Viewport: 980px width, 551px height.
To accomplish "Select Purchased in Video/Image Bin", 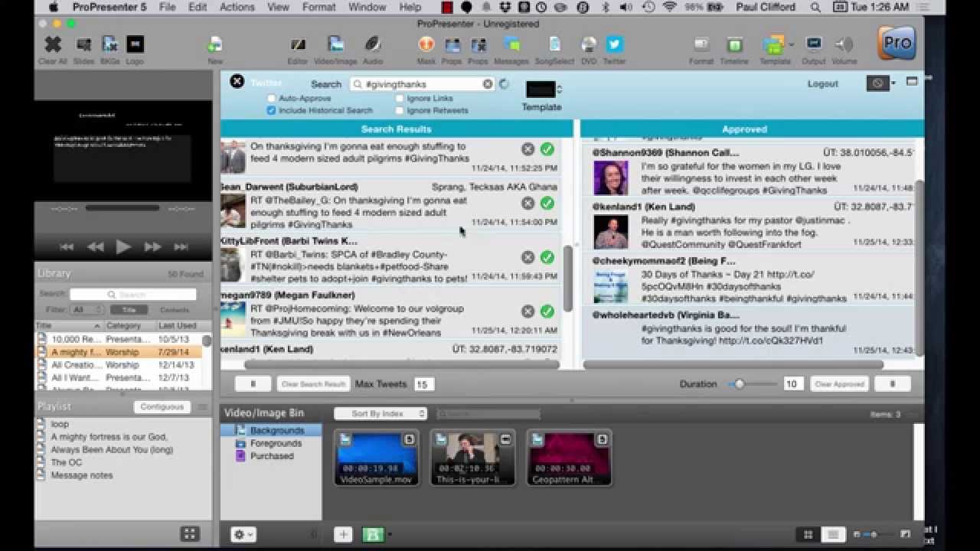I will click(272, 455).
